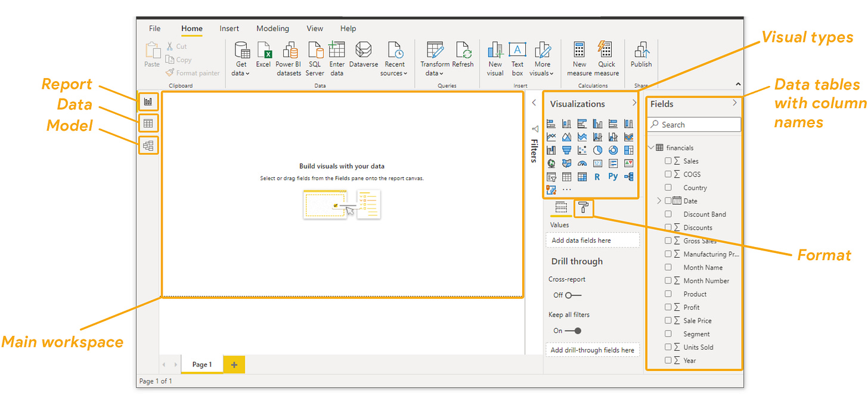Check the Year field checkbox
Image resolution: width=868 pixels, height=395 pixels.
click(x=668, y=360)
